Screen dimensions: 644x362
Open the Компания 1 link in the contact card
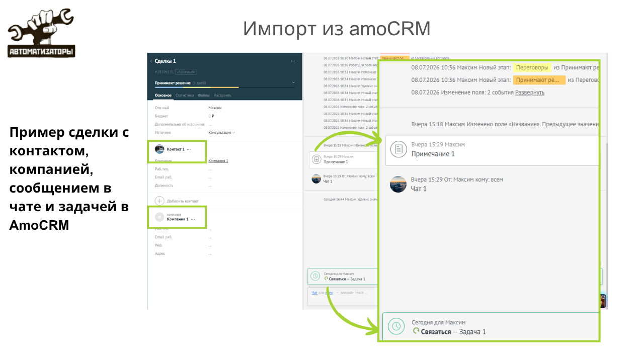218,161
